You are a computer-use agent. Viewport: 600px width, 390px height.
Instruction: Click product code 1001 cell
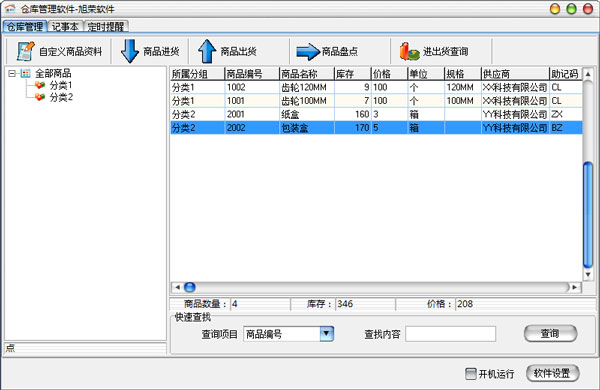252,101
